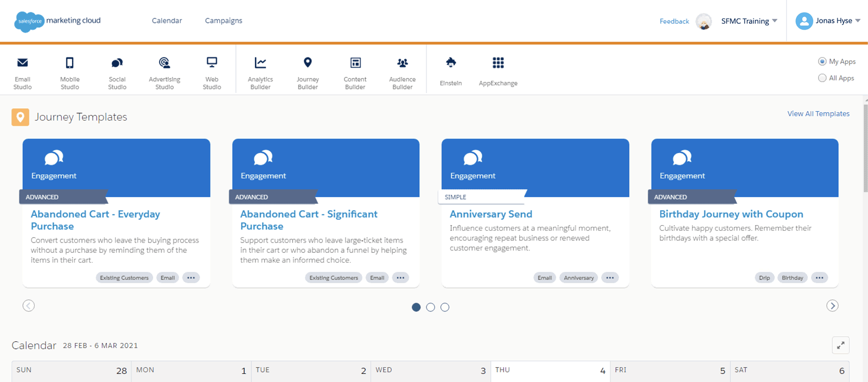Open Analytics Builder app
Viewport: 868px width, 382px height.
click(x=260, y=72)
